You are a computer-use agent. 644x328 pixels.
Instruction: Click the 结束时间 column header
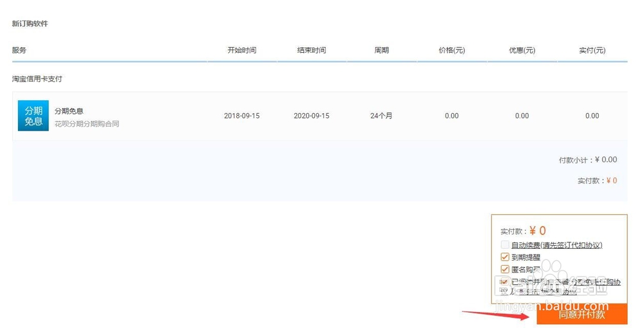312,50
